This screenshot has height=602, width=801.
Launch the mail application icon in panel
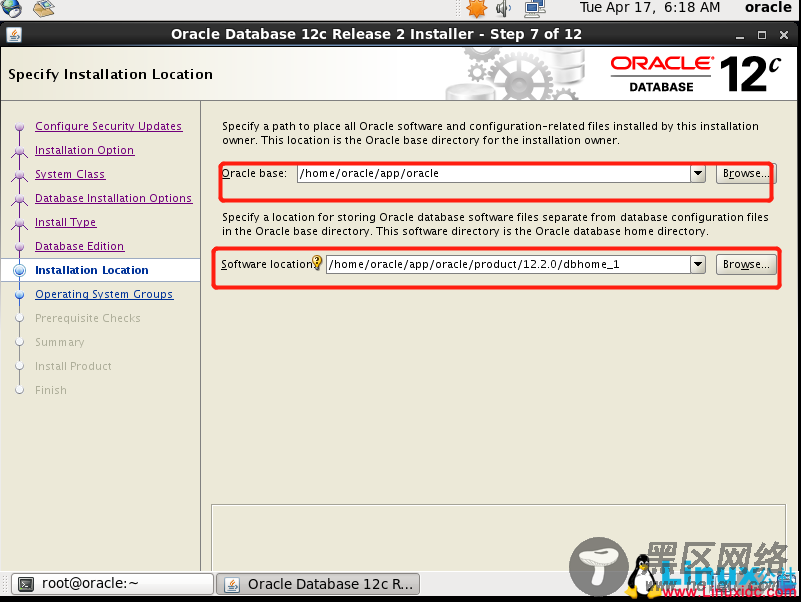tap(44, 8)
